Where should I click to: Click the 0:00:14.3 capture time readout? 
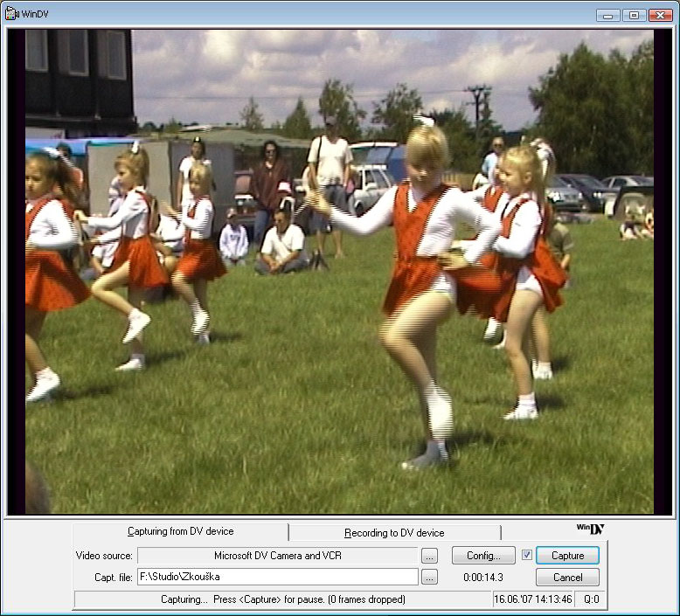(x=483, y=578)
